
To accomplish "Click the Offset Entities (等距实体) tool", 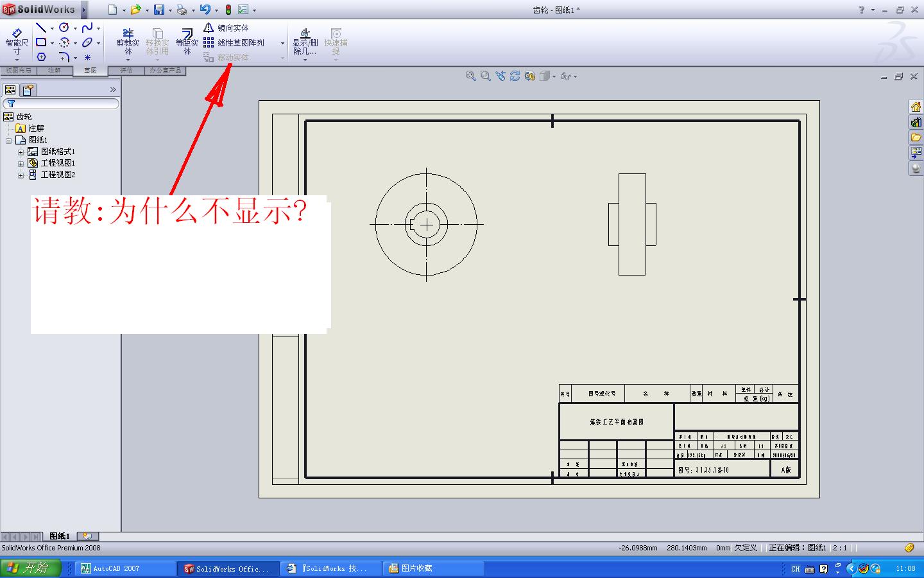I will point(187,42).
